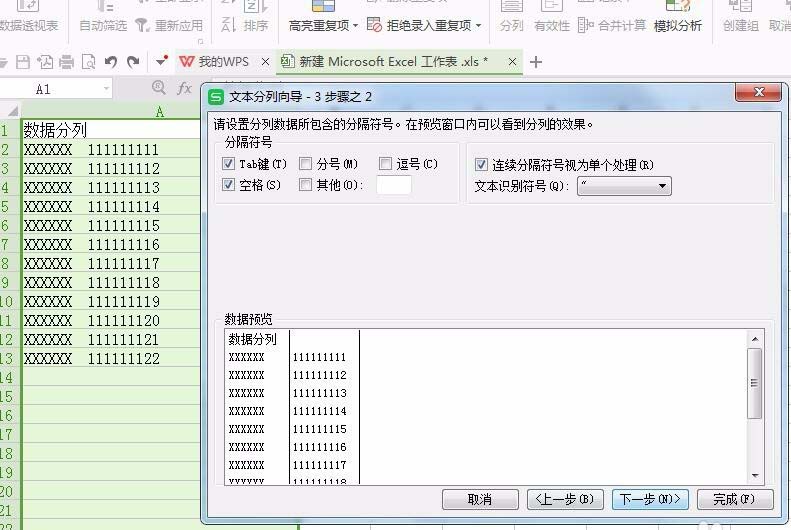Enable the 分号(M) semicolon checkbox
This screenshot has width=791, height=530.
tap(305, 163)
